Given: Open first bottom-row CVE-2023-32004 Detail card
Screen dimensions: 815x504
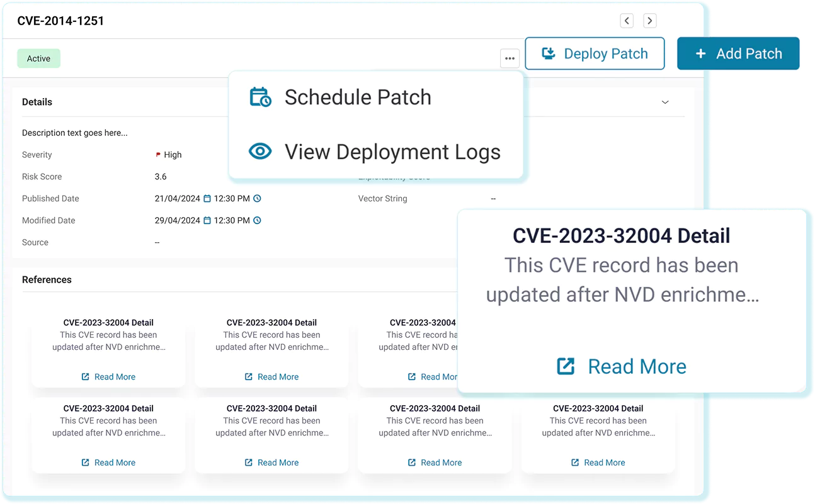Looking at the screenshot, I should (108, 408).
